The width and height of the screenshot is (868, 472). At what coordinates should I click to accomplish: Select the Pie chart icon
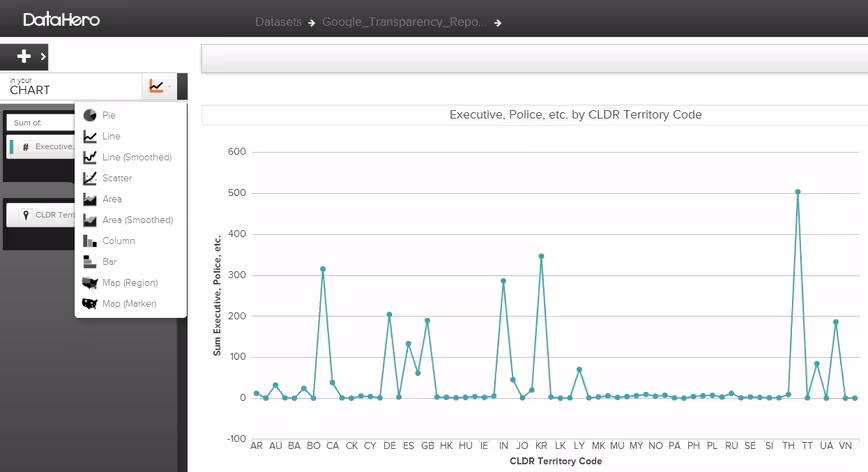(90, 115)
